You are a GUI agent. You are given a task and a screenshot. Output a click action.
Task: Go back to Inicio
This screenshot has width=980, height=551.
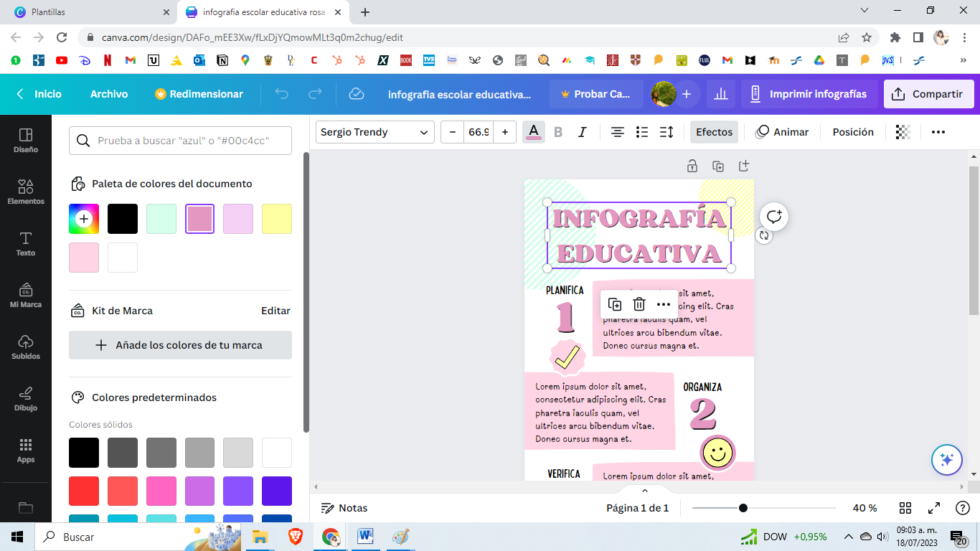point(39,94)
